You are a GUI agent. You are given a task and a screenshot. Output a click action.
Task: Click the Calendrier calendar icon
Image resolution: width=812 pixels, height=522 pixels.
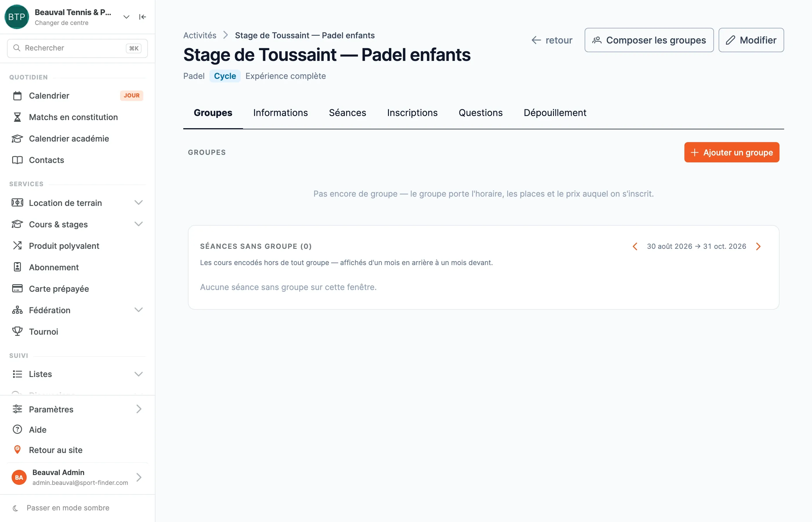[x=17, y=96]
